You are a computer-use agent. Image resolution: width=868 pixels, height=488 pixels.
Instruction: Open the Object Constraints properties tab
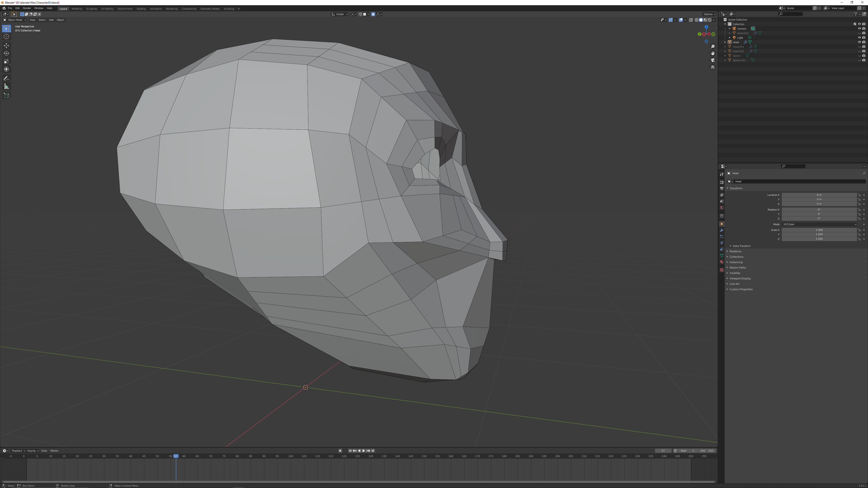722,249
